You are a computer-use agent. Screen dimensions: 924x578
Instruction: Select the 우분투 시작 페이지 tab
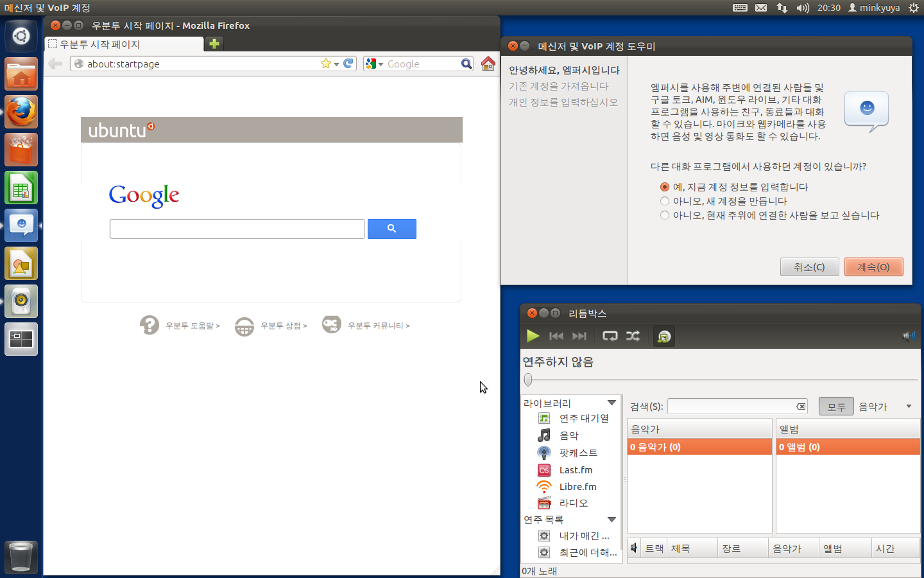124,44
